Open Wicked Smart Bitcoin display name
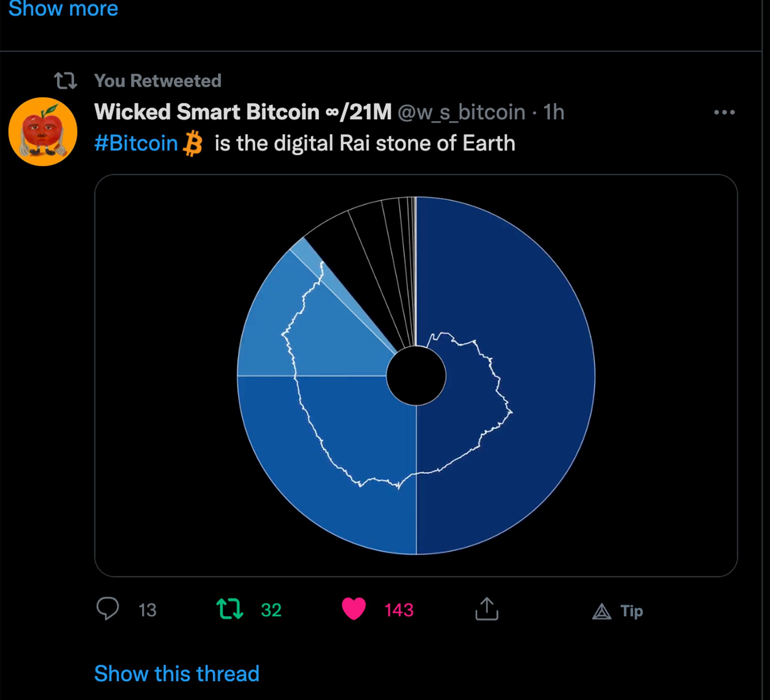 [243, 112]
